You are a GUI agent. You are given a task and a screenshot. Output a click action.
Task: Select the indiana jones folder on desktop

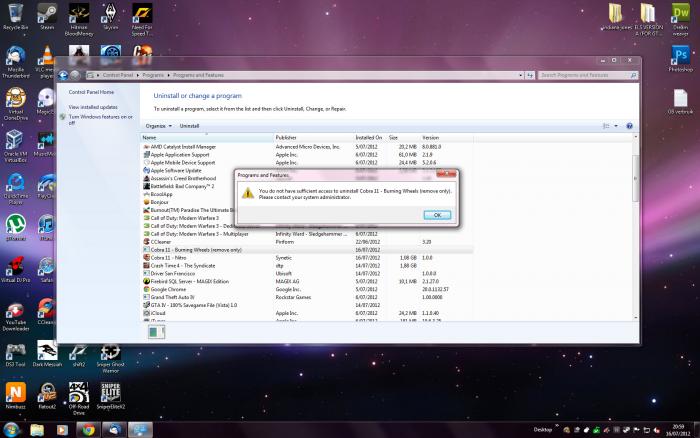617,17
